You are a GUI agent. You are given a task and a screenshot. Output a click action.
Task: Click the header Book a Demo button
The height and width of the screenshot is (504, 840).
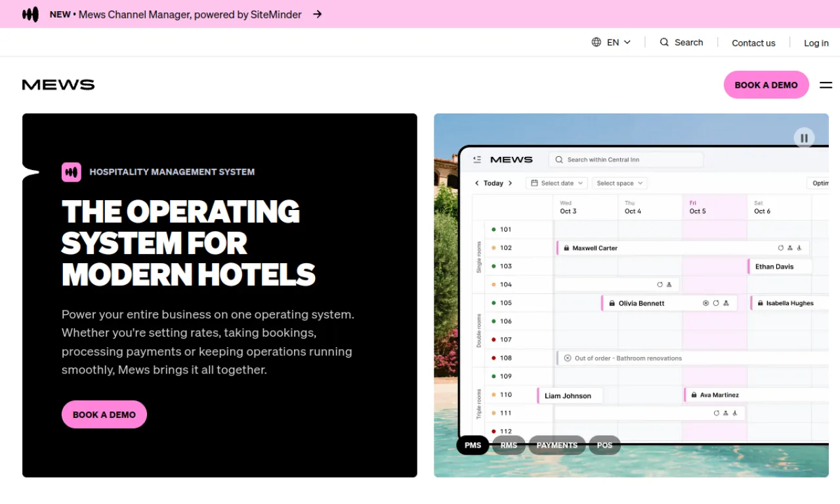coord(766,85)
